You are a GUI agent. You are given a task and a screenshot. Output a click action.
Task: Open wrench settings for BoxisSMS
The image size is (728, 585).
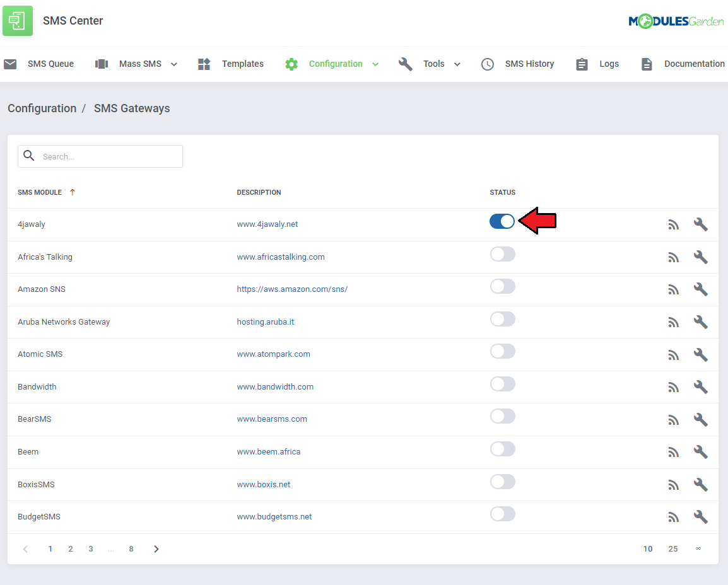[701, 485]
